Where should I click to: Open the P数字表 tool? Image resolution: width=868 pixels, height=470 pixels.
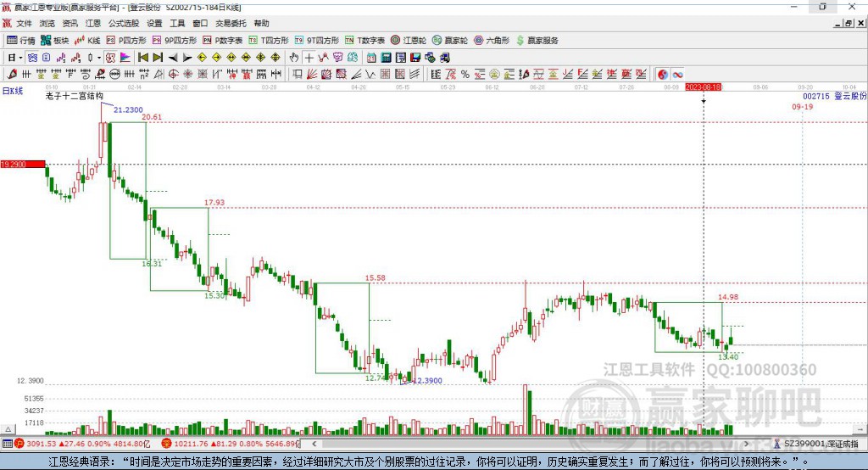[223, 41]
